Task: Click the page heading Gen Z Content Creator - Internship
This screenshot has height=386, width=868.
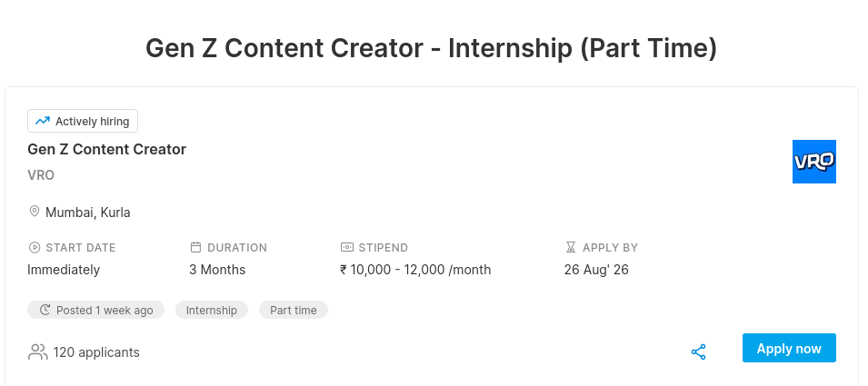Action: tap(431, 48)
